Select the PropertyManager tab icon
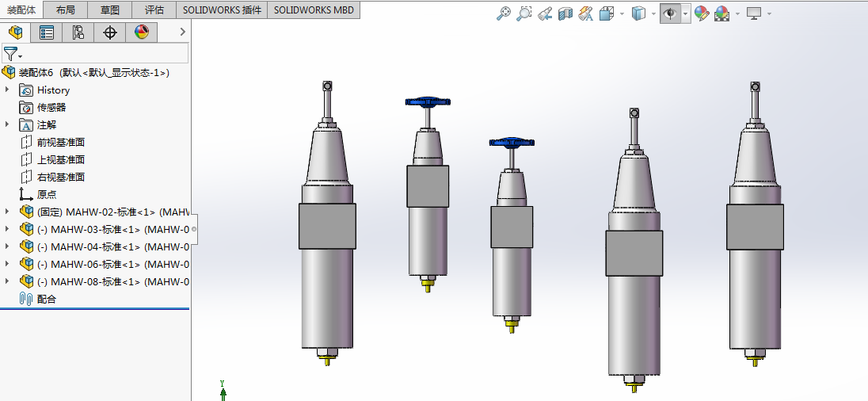 pyautogui.click(x=47, y=32)
